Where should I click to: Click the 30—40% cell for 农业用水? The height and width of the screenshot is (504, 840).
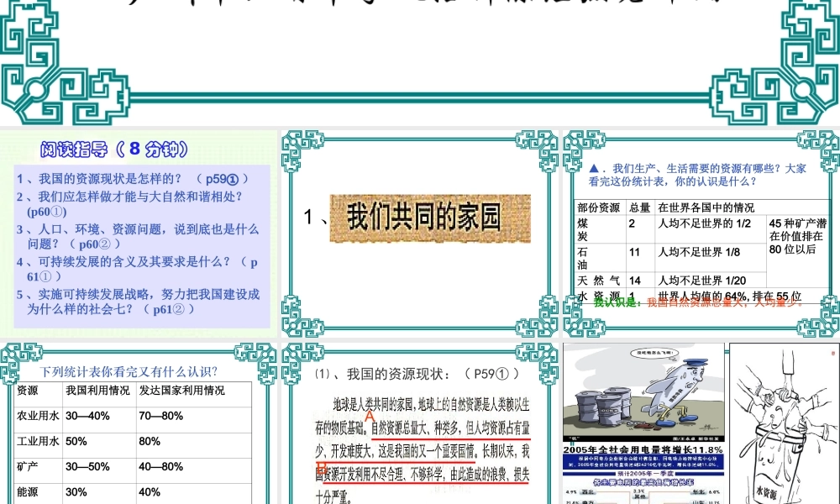click(87, 416)
